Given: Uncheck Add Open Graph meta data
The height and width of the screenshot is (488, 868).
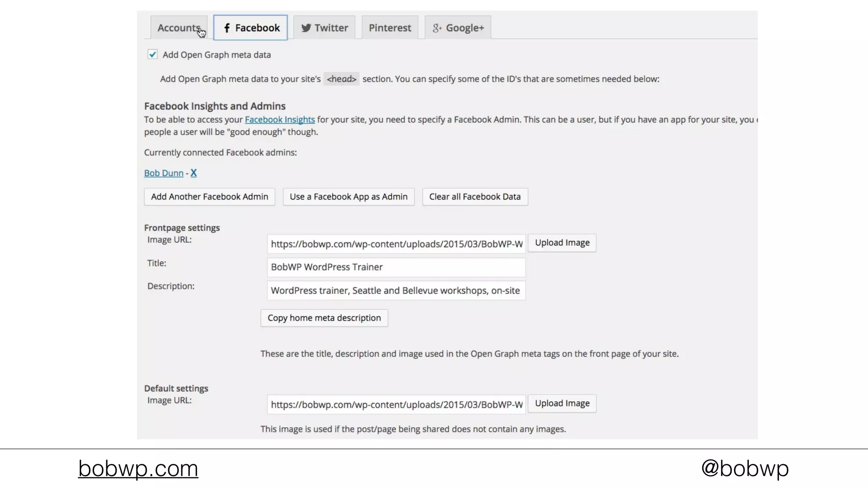Looking at the screenshot, I should [x=153, y=55].
